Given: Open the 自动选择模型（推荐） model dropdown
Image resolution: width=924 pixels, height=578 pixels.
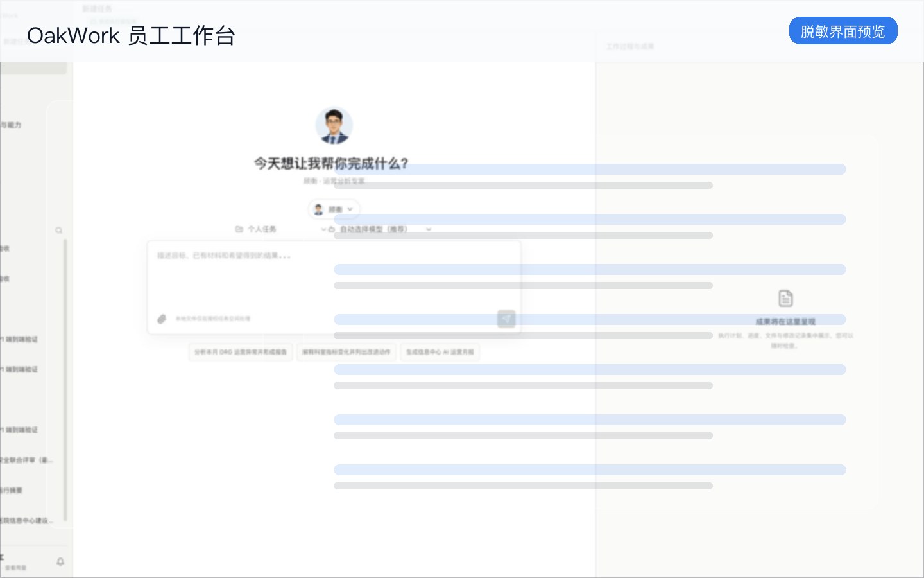Looking at the screenshot, I should coord(380,229).
